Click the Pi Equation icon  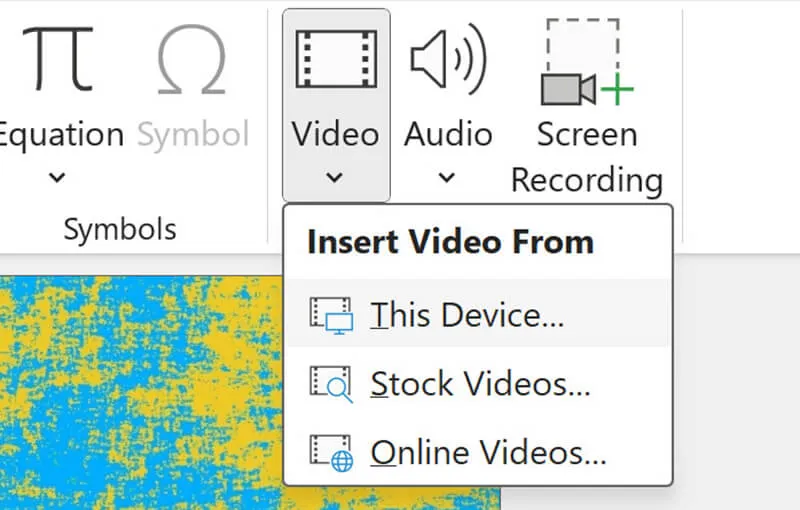pos(58,59)
